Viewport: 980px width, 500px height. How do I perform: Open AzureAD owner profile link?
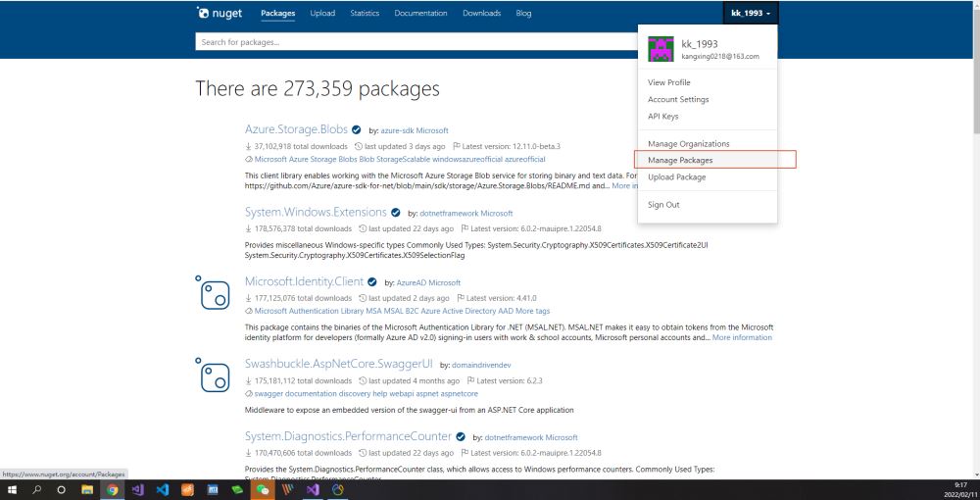(412, 282)
